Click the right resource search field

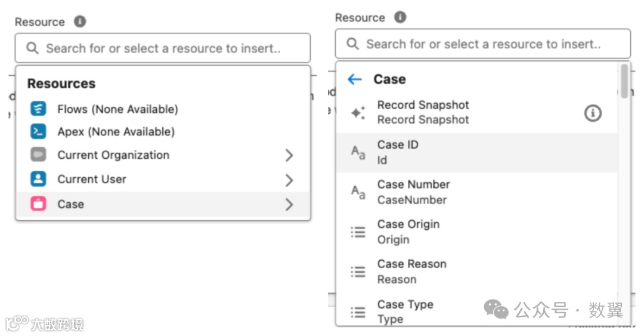point(483,44)
